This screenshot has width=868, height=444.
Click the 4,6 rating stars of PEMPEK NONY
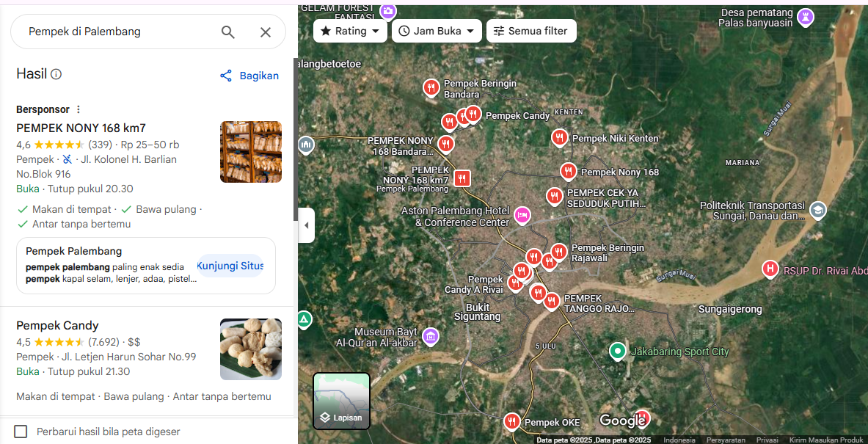pos(59,145)
